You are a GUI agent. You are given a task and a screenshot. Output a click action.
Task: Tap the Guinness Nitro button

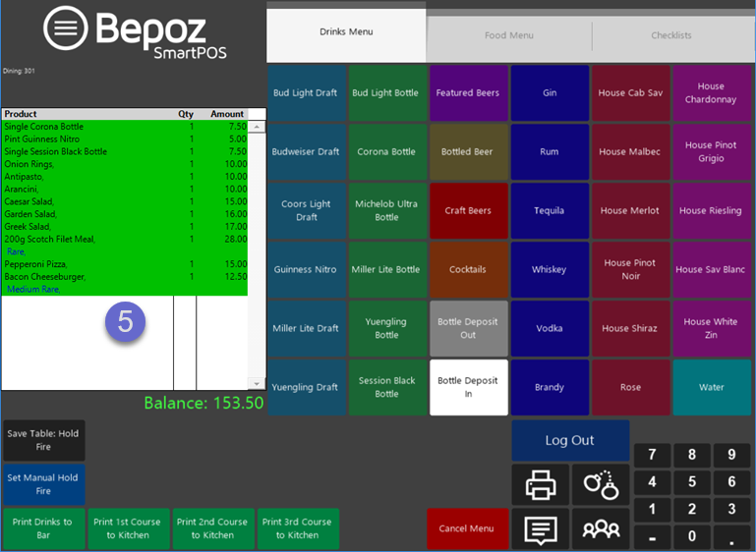pos(307,270)
